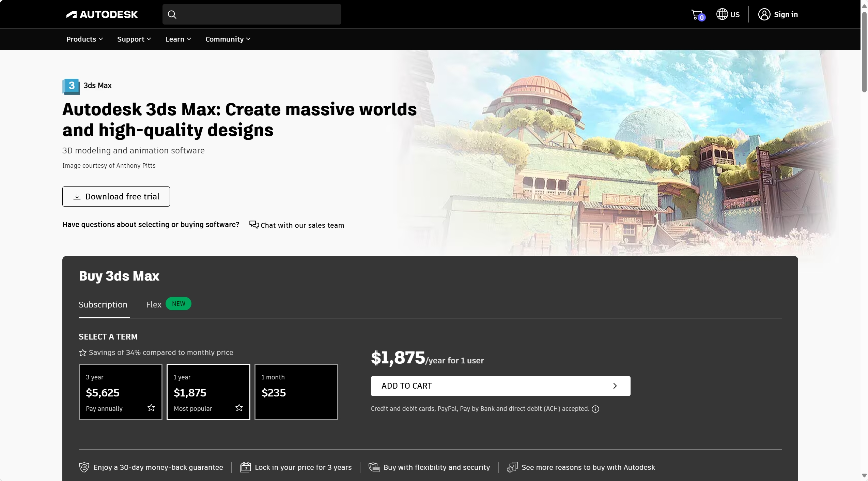Click the chat bubble icon
The width and height of the screenshot is (868, 481).
[254, 225]
